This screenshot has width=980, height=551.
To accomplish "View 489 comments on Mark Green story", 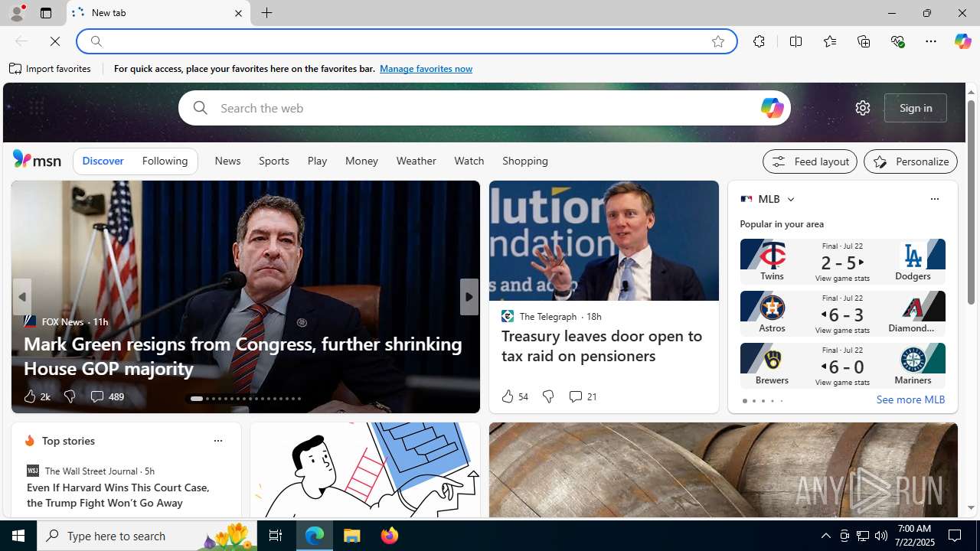I will (x=106, y=396).
